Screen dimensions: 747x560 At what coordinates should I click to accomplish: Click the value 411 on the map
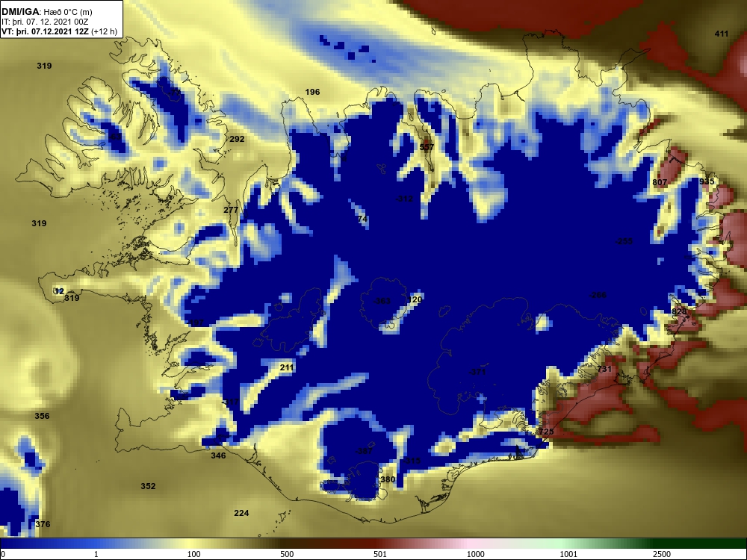[x=722, y=34]
